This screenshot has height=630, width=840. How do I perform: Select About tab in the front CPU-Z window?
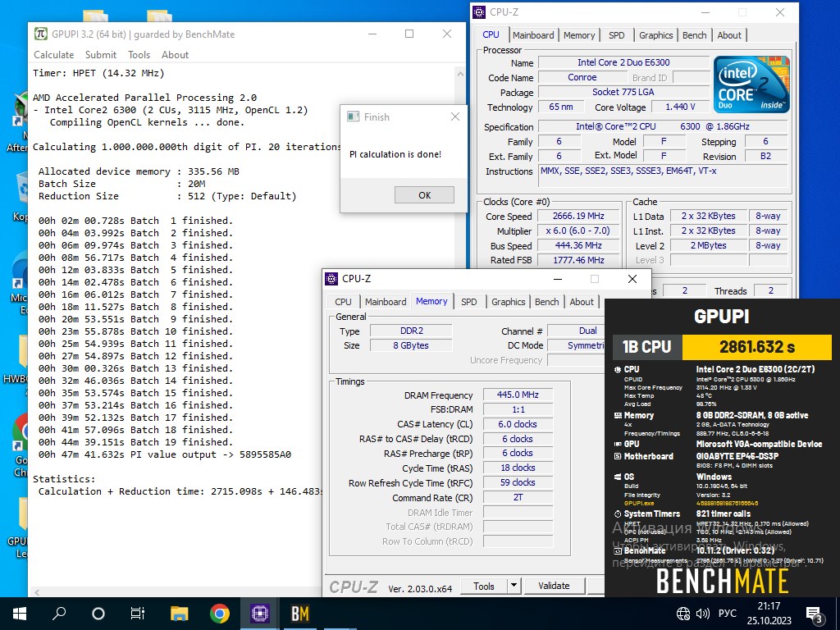click(582, 302)
